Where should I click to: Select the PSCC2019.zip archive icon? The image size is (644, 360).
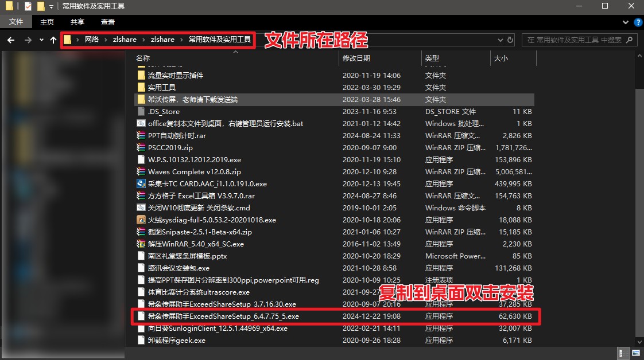pyautogui.click(x=141, y=147)
